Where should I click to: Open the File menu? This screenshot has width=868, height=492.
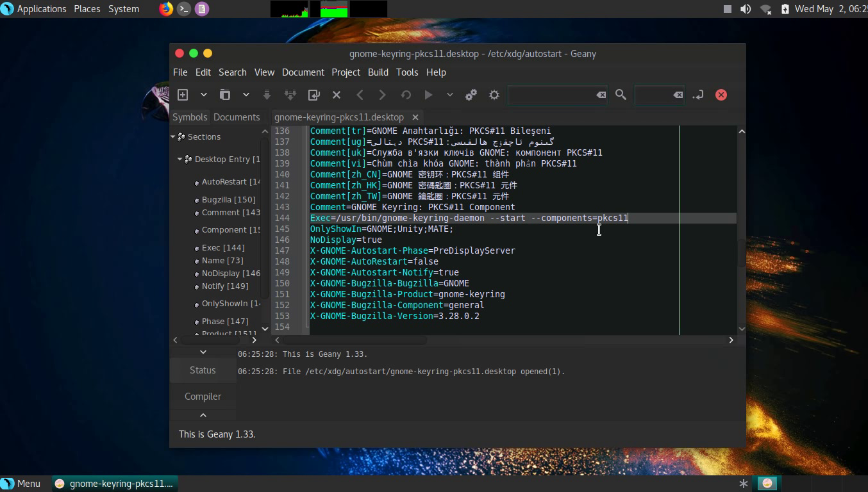tap(180, 72)
